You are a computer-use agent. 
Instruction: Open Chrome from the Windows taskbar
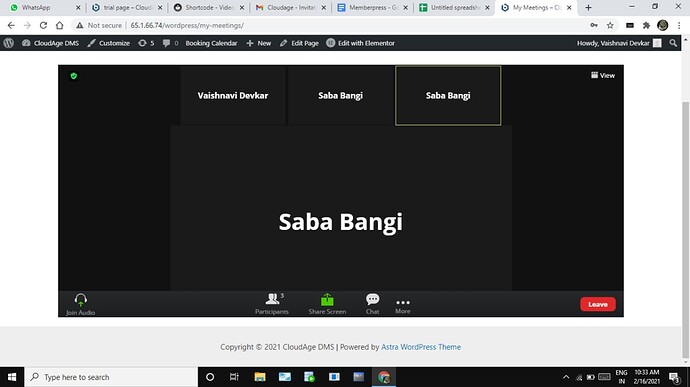click(384, 377)
